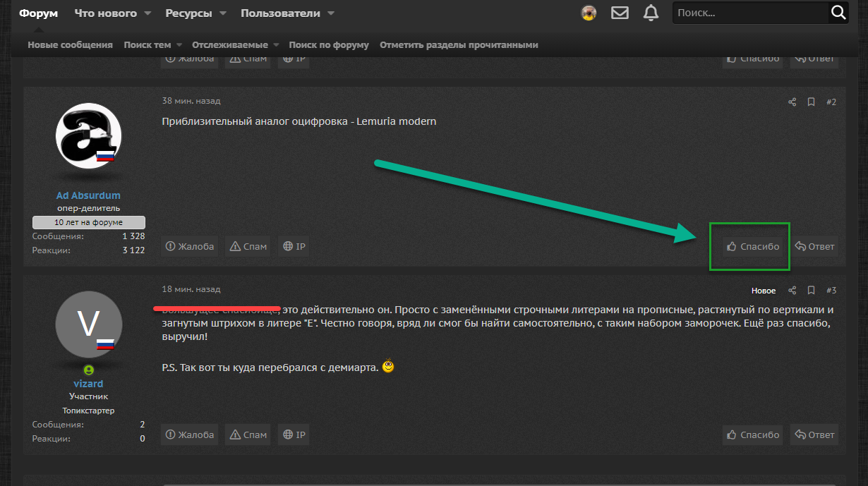Click the search magnifier button
This screenshot has width=868, height=486.
click(x=838, y=13)
